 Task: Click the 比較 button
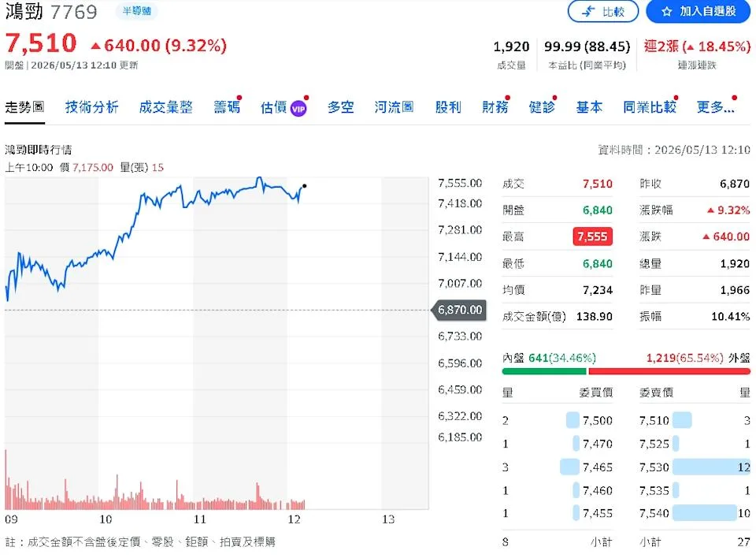pos(603,12)
